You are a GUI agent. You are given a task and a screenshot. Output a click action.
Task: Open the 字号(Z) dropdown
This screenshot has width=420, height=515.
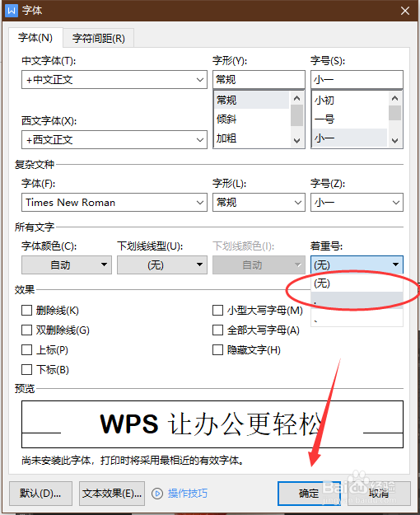click(357, 203)
